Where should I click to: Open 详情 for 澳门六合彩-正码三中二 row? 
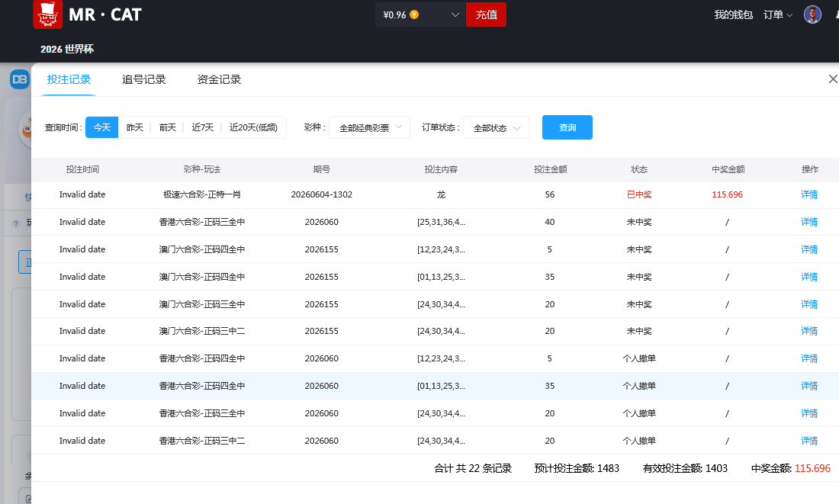(x=809, y=331)
